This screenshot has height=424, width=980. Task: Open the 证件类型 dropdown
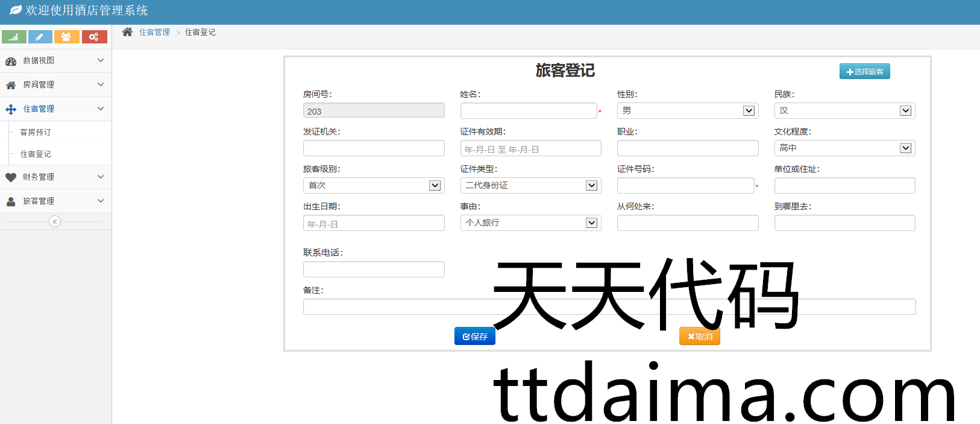530,186
